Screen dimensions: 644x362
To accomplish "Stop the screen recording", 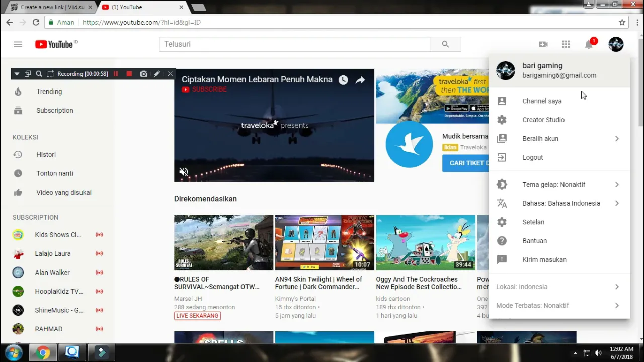I will pos(129,74).
